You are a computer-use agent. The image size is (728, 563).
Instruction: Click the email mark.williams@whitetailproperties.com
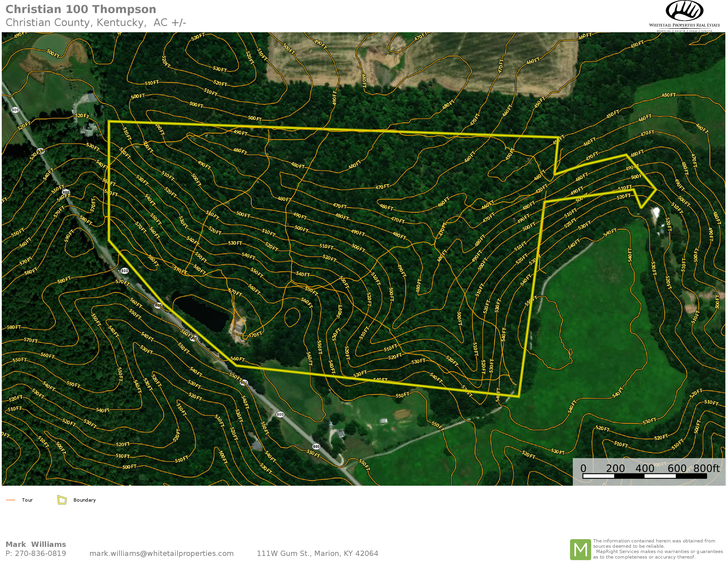[161, 553]
